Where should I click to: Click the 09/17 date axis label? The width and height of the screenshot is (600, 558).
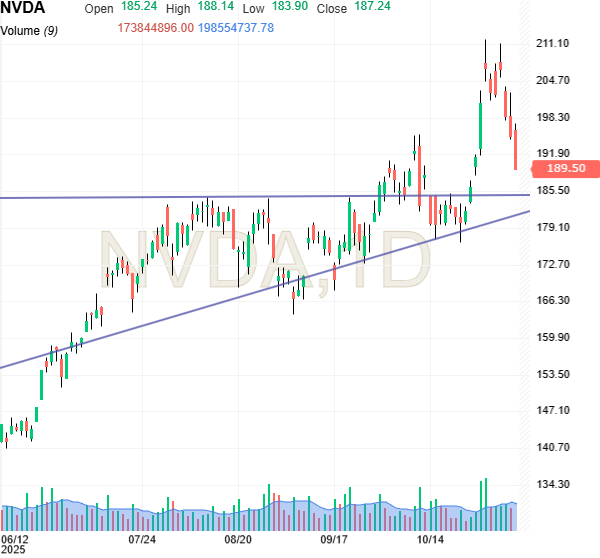point(333,538)
